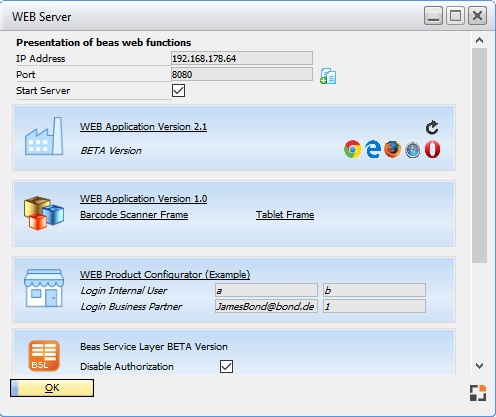Click the Login Internal User field 'a'

click(x=266, y=290)
